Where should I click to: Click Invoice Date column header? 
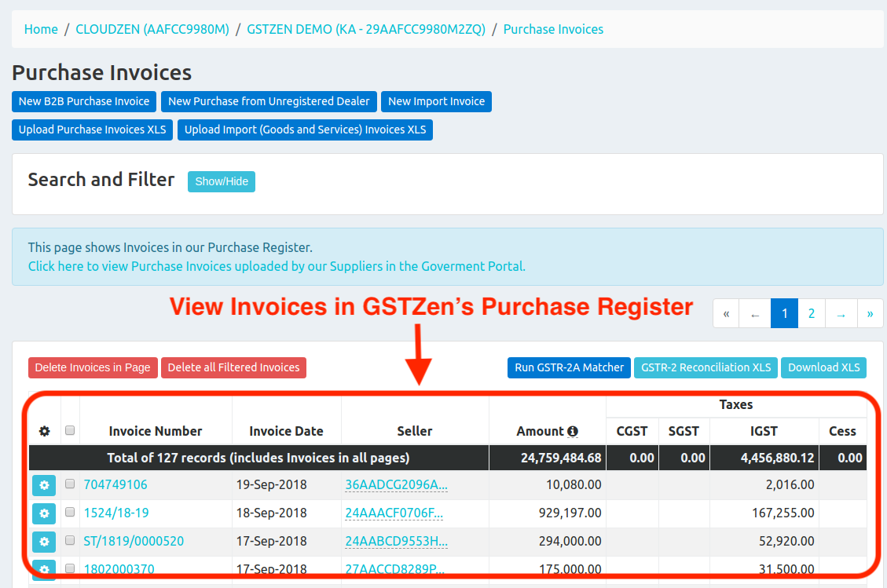click(286, 432)
